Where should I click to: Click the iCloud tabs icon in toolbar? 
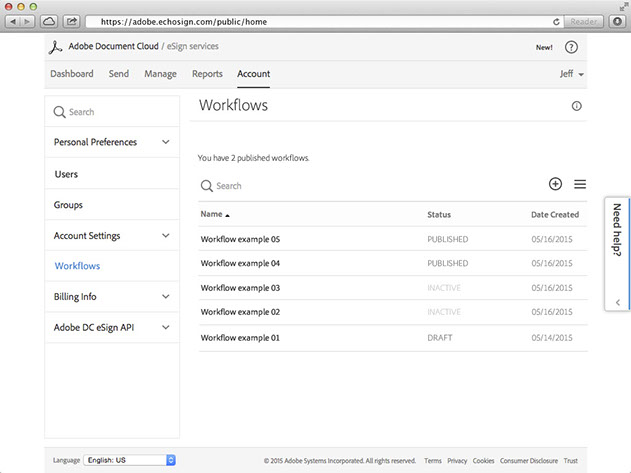click(x=49, y=21)
